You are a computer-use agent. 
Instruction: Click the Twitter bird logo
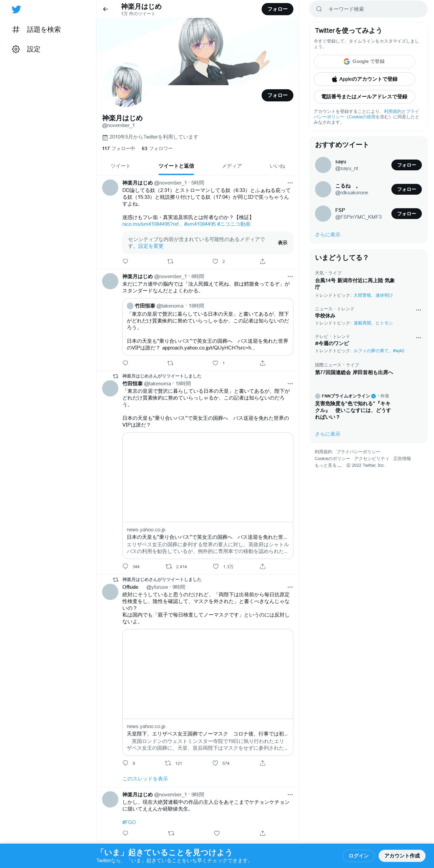point(16,9)
